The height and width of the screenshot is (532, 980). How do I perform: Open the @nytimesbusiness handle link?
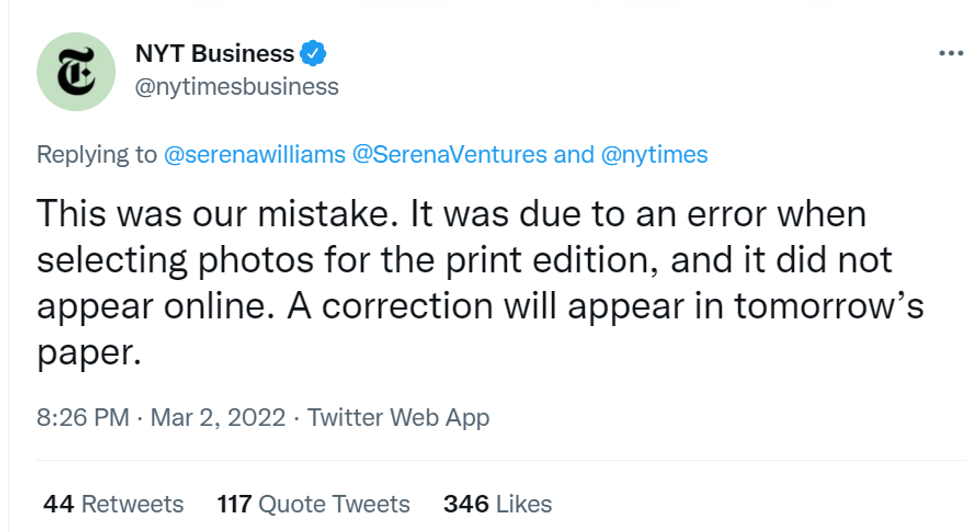(236, 87)
